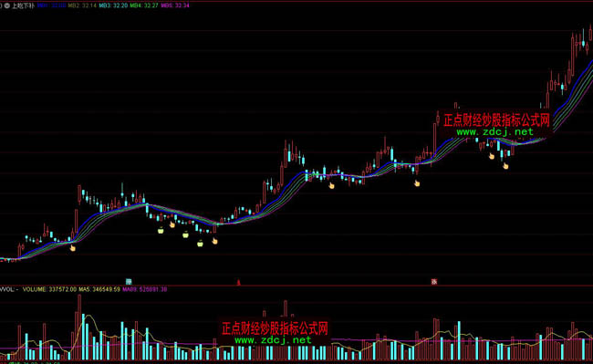The width and height of the screenshot is (593, 364).
Task: Click the red square marker near the right of the time axis
Action: click(434, 282)
